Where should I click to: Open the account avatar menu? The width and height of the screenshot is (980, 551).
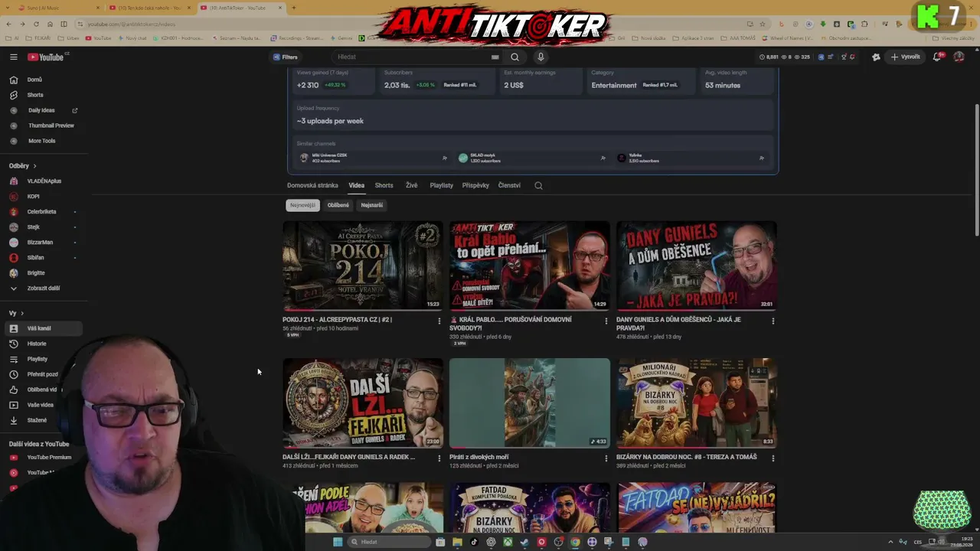[959, 57]
